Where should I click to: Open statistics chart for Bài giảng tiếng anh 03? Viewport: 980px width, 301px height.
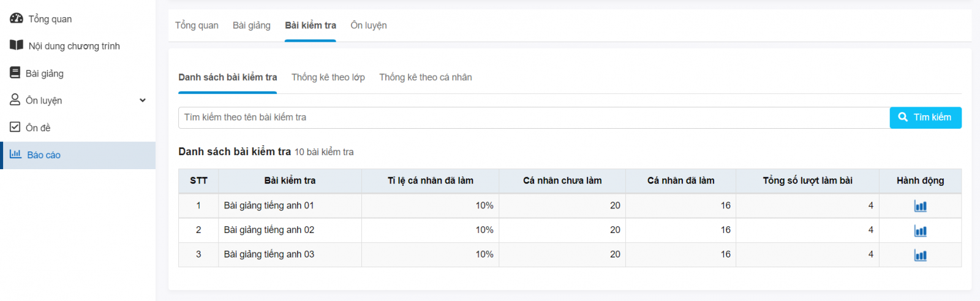pos(920,255)
